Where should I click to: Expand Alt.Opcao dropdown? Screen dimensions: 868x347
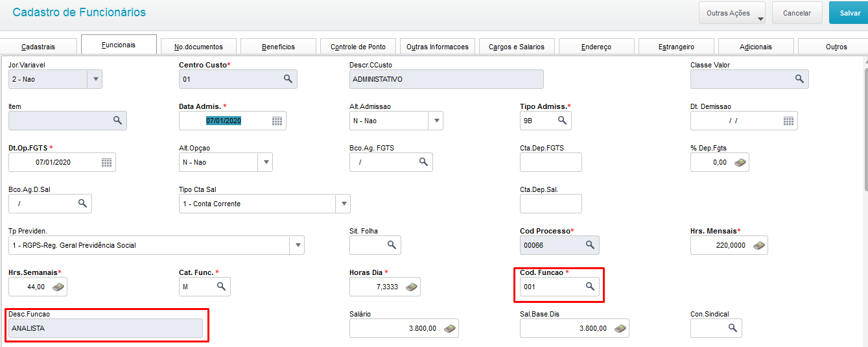[x=265, y=162]
